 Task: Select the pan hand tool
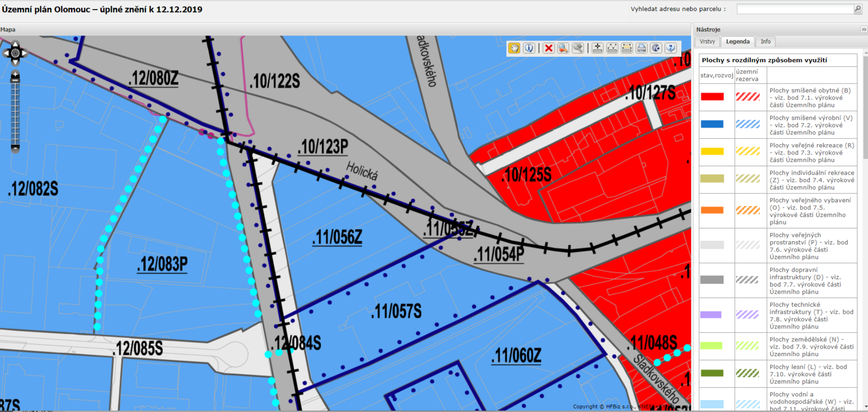pyautogui.click(x=514, y=48)
